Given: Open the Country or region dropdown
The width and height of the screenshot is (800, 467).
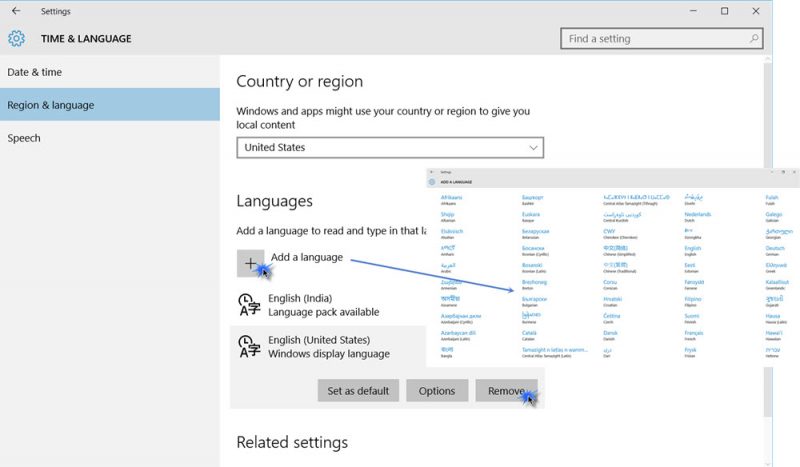Looking at the screenshot, I should tap(390, 148).
